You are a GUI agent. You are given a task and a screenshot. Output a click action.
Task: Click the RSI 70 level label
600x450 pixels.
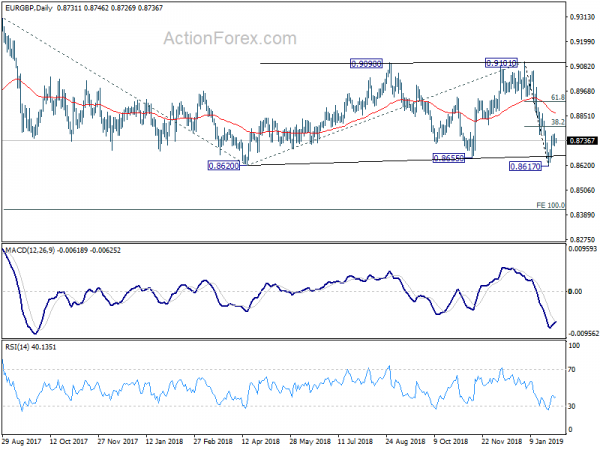572,370
